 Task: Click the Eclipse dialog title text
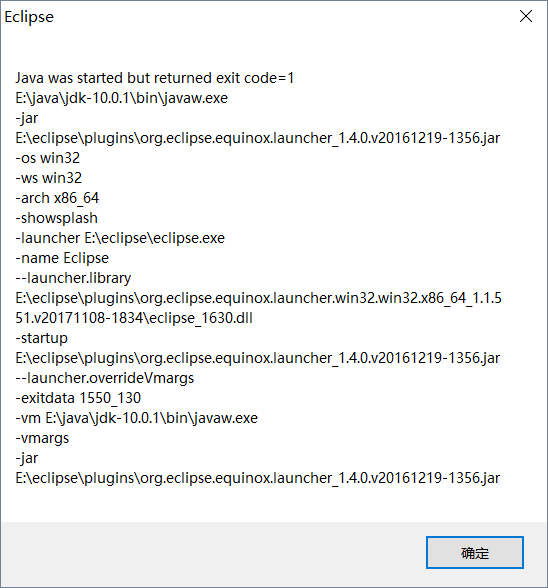point(29,17)
